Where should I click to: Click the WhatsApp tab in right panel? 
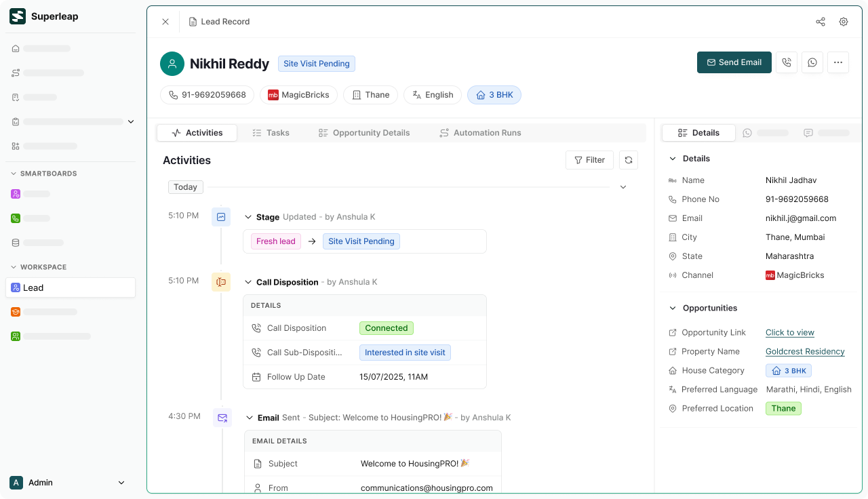(766, 133)
